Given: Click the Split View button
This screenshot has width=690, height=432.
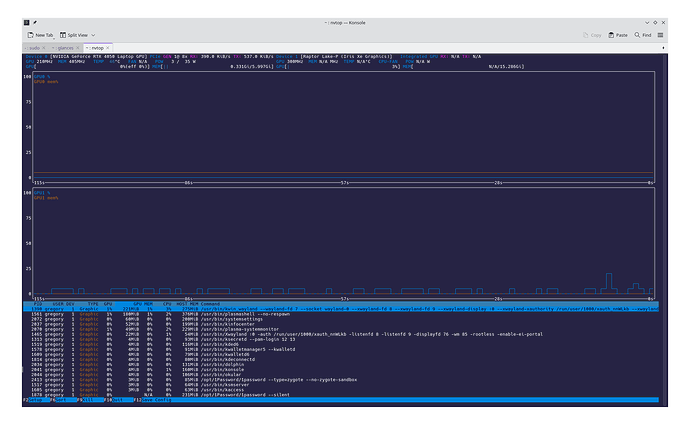Looking at the screenshot, I should pyautogui.click(x=73, y=35).
